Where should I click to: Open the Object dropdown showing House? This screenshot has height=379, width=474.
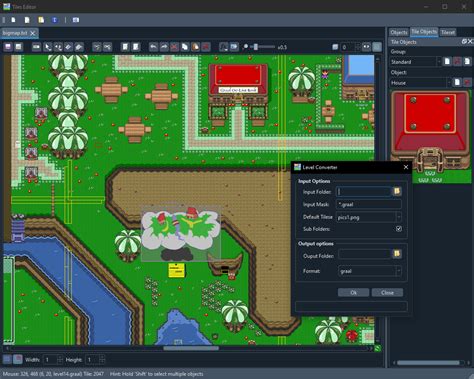[x=421, y=82]
